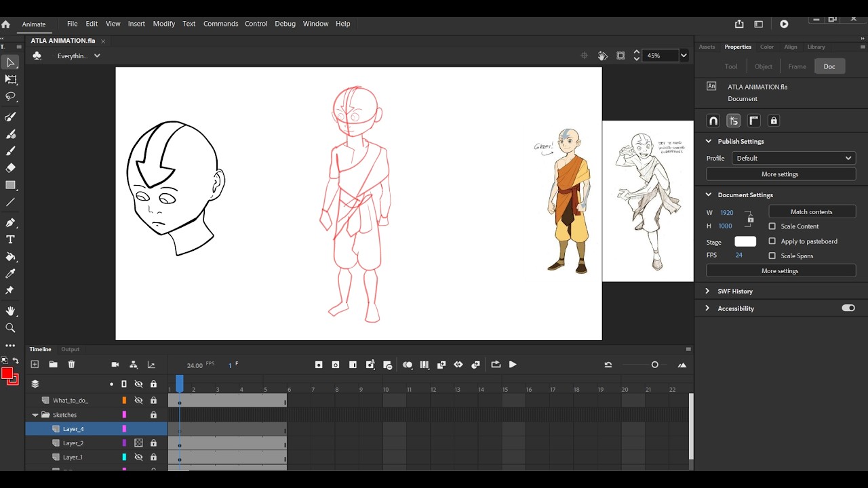Adjust the timeline zoom slider

pyautogui.click(x=654, y=365)
